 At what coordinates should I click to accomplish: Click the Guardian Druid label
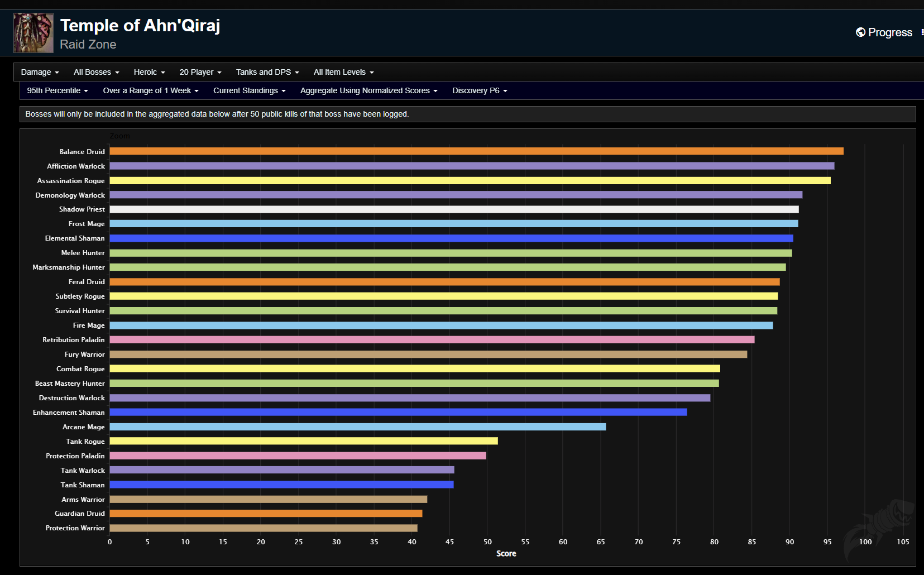pyautogui.click(x=80, y=514)
